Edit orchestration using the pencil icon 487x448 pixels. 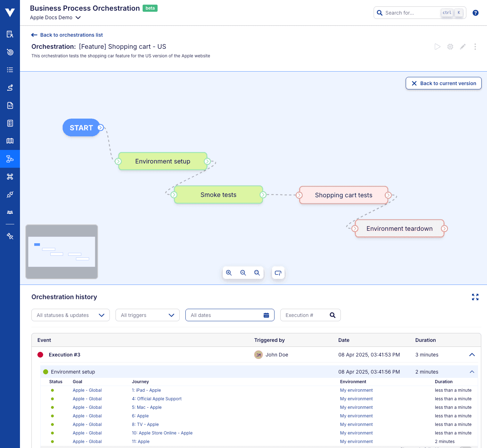462,47
